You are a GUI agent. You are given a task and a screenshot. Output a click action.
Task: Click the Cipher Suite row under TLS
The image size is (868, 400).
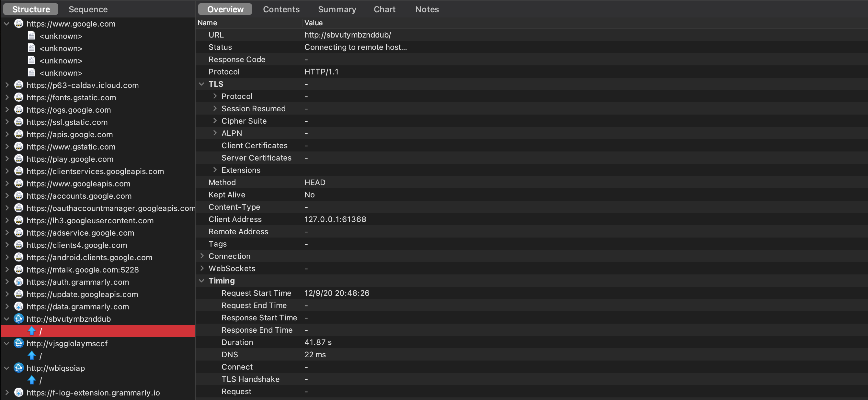click(x=244, y=121)
